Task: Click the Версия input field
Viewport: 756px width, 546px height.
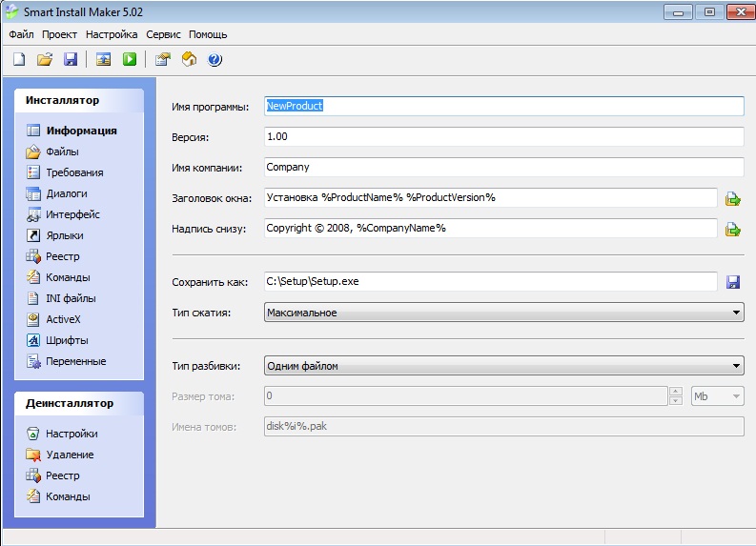Action: point(503,137)
